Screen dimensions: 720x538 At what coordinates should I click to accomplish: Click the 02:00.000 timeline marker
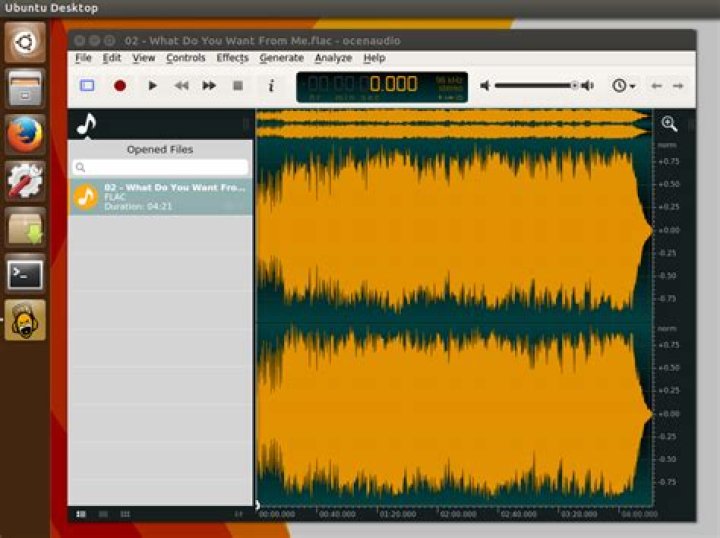coord(458,514)
